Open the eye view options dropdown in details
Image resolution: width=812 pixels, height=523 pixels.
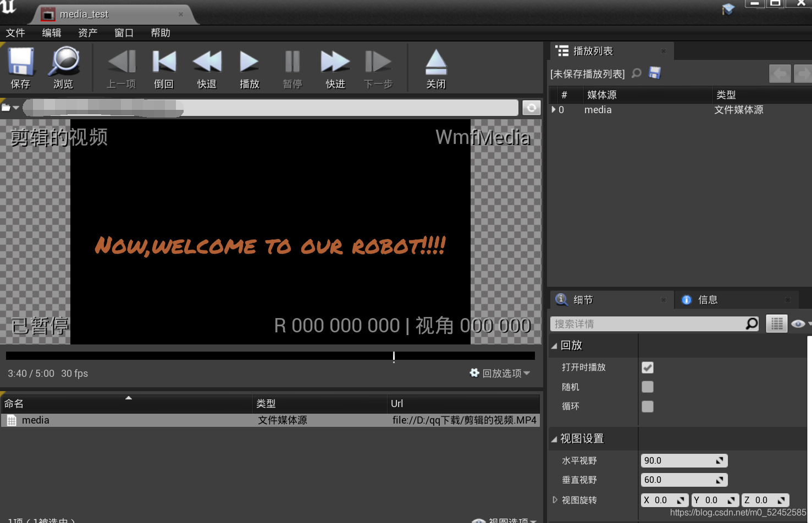click(x=800, y=324)
